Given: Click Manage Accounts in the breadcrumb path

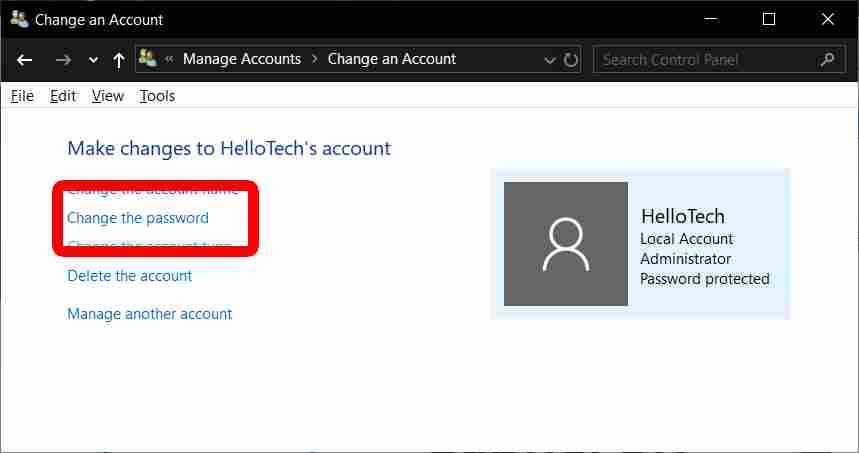Looking at the screenshot, I should coord(241,59).
